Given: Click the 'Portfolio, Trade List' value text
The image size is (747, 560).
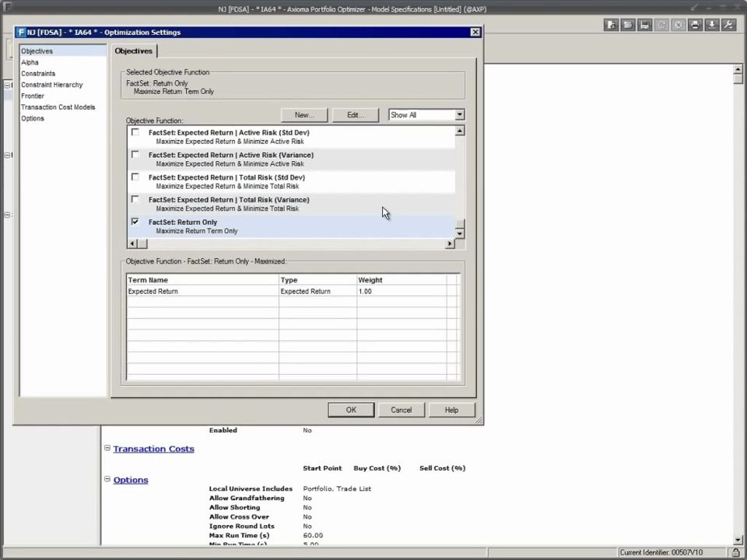Looking at the screenshot, I should (337, 488).
